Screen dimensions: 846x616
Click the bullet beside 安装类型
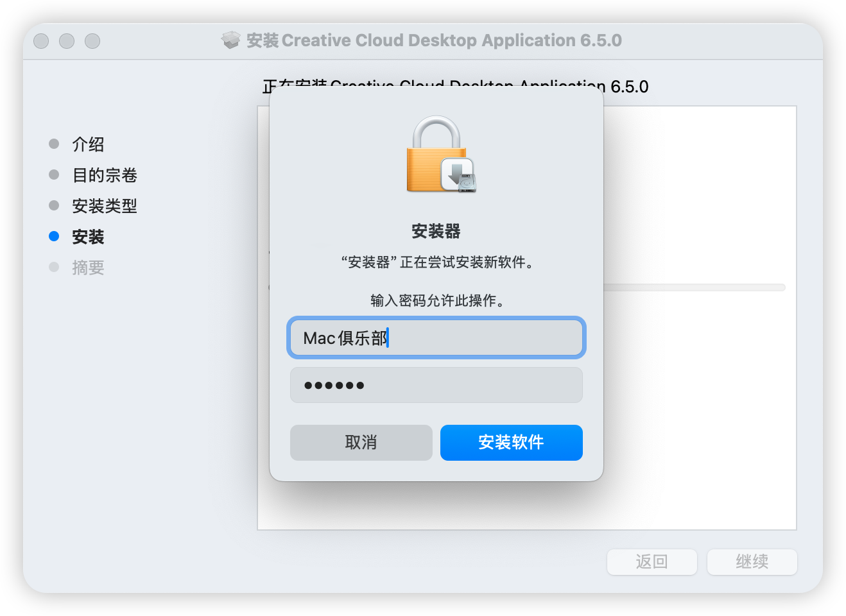pos(54,205)
